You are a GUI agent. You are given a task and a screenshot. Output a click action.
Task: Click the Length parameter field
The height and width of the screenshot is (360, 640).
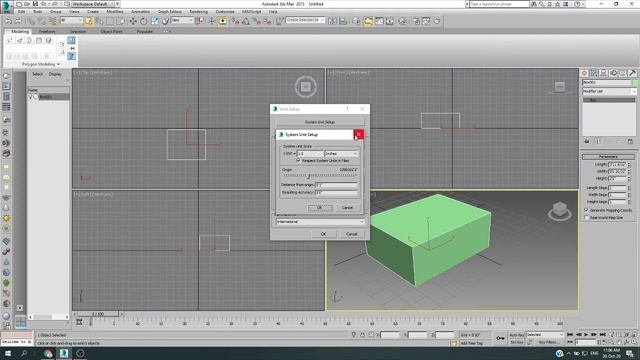tap(617, 164)
